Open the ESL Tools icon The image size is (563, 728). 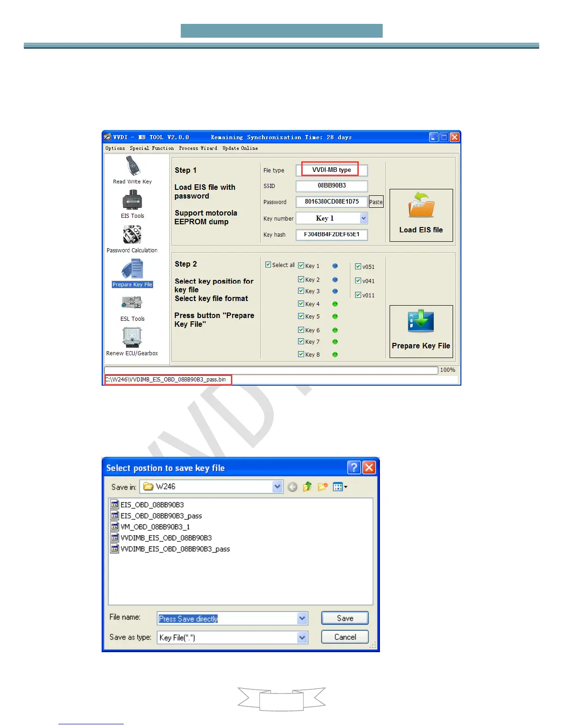point(132,302)
